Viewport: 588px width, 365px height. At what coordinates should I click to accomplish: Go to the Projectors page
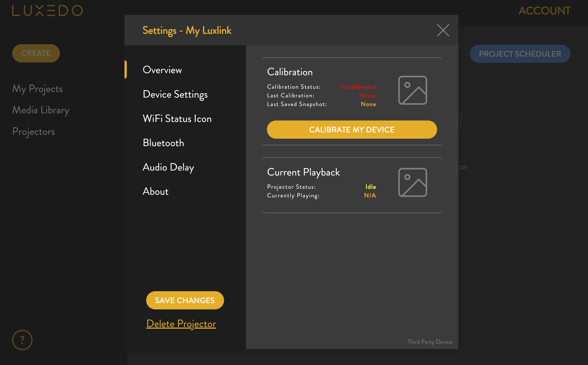tap(33, 132)
